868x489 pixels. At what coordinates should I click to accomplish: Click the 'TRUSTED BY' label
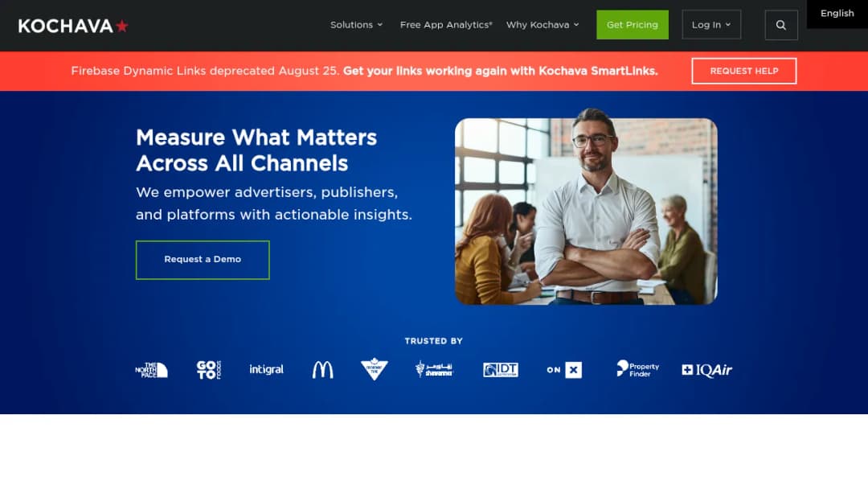pyautogui.click(x=433, y=341)
